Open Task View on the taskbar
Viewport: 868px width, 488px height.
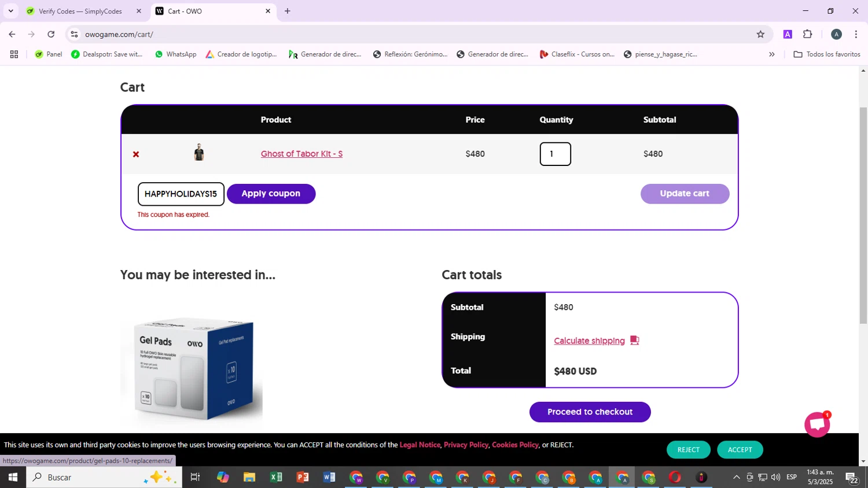tap(195, 477)
